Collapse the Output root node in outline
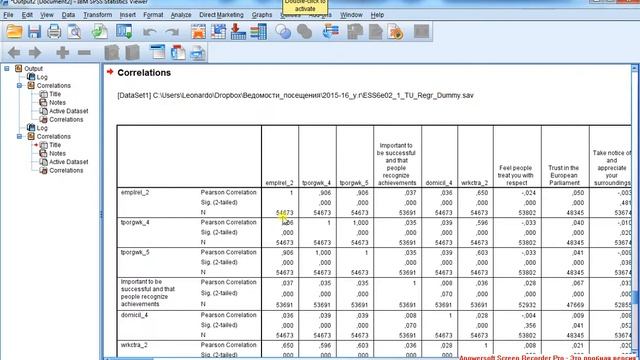Screen dimensions: 640x360 7,69
